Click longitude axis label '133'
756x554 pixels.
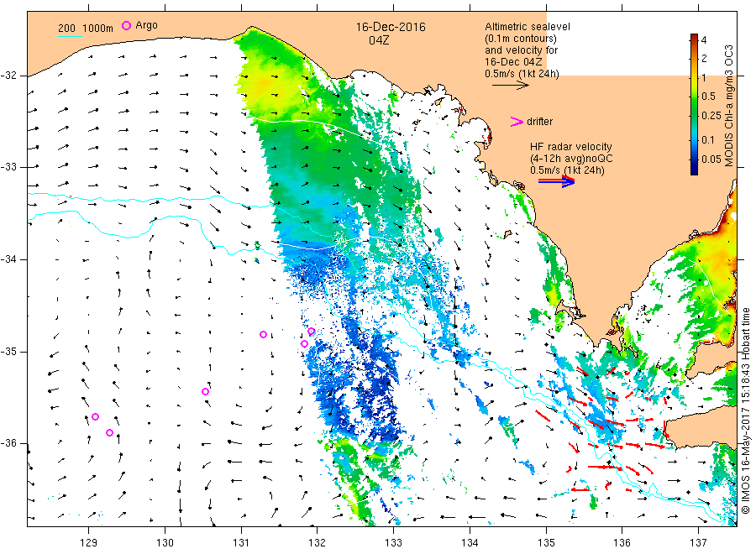393,543
